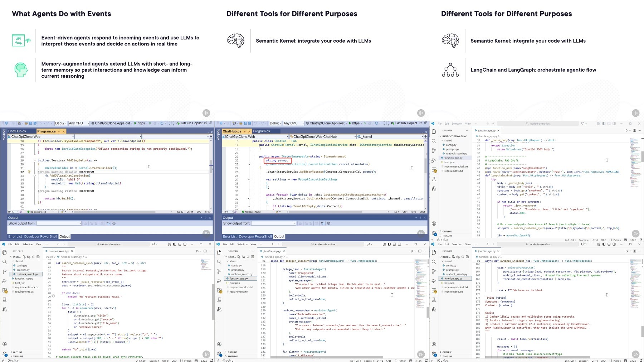
Task: Open View menu in the LangChain RAG Draft VS Code window
Action: (468, 124)
